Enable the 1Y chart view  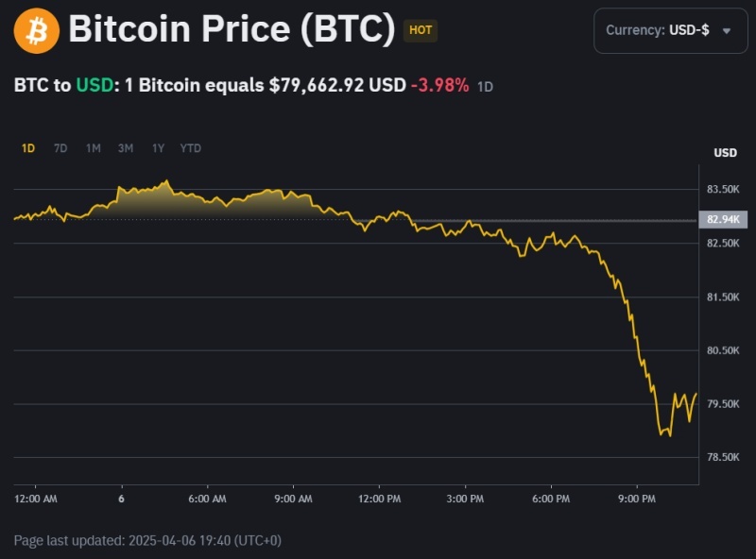(x=156, y=148)
